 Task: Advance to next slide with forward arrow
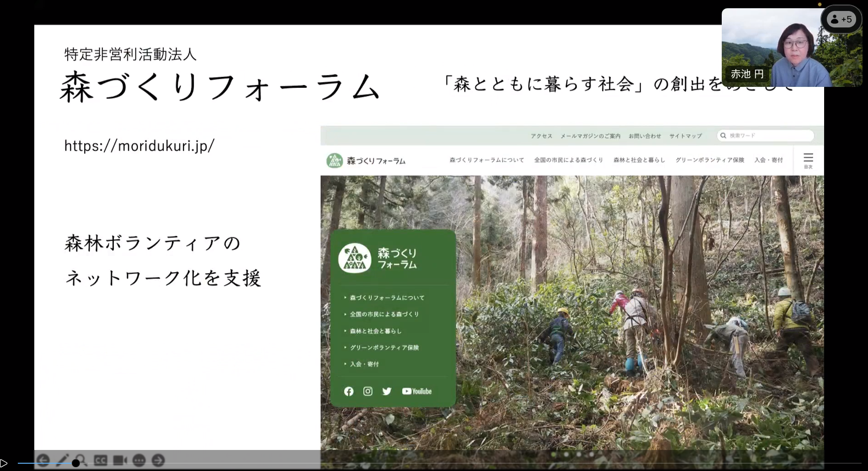tap(158, 460)
